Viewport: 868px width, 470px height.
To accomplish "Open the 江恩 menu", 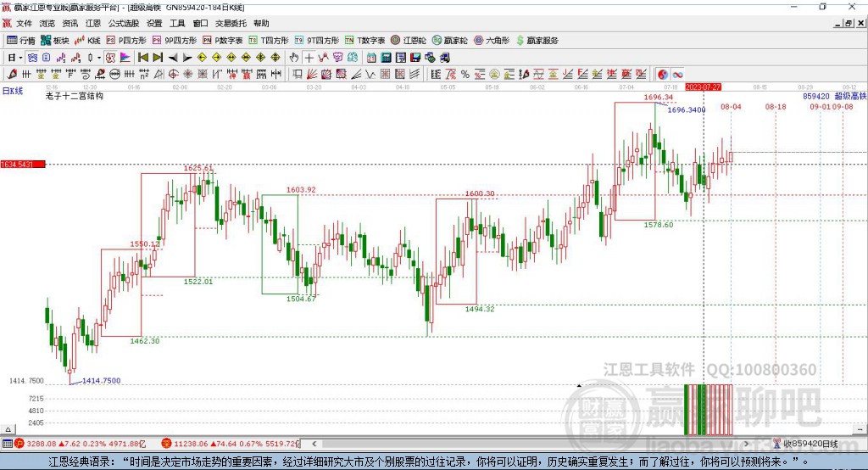I will (x=93, y=23).
